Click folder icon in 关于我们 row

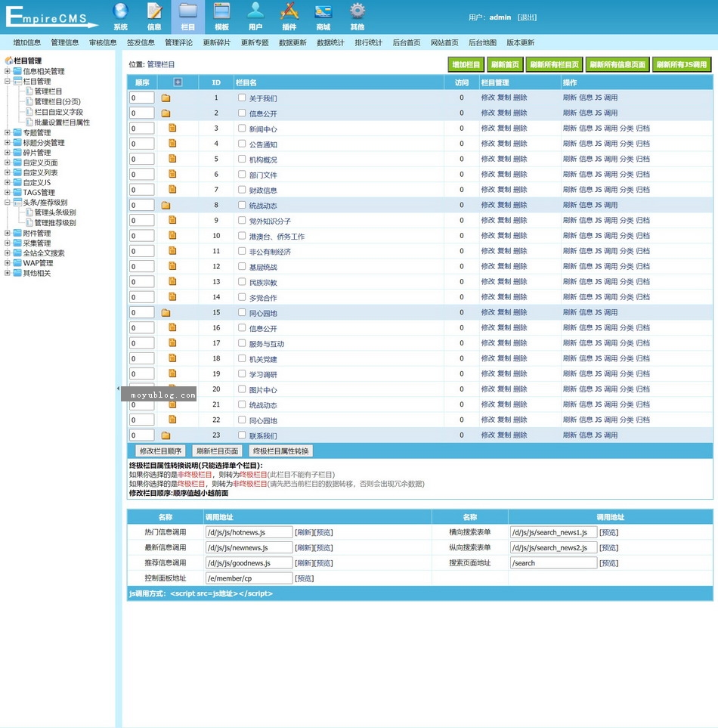tap(166, 98)
